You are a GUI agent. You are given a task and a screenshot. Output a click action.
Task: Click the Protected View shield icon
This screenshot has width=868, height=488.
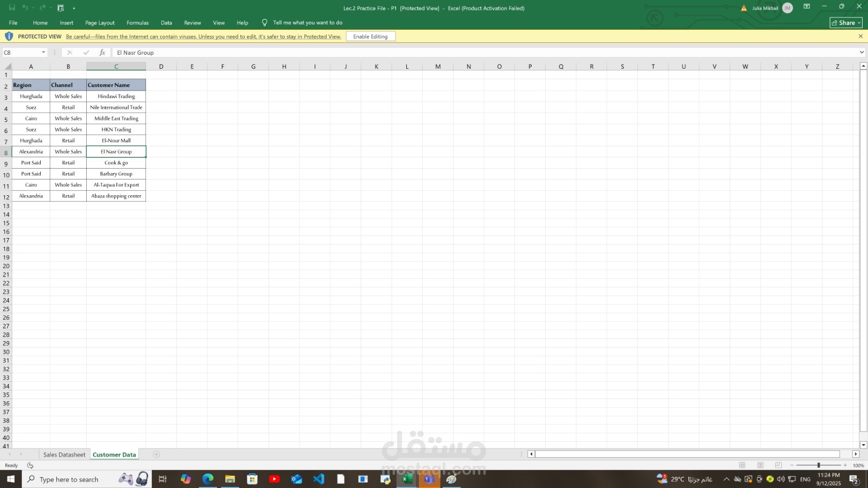pos(9,36)
